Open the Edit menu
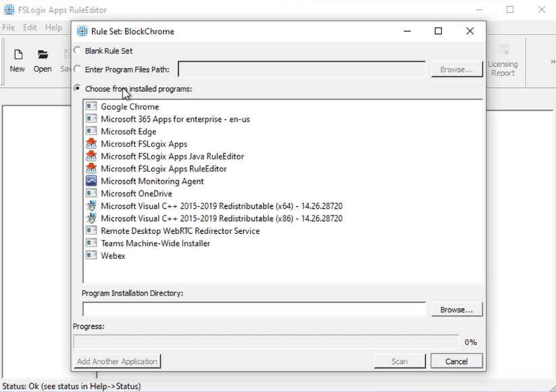The height and width of the screenshot is (392, 556). [30, 27]
